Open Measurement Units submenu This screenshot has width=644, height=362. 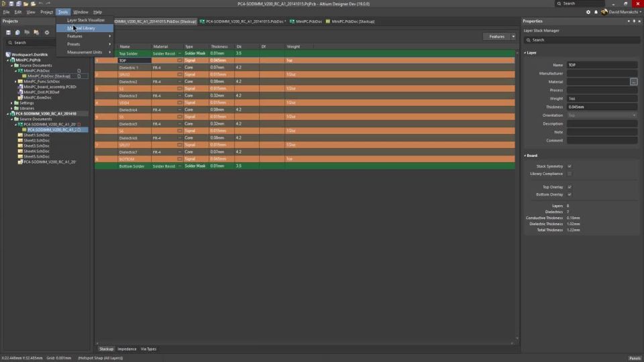(x=85, y=52)
